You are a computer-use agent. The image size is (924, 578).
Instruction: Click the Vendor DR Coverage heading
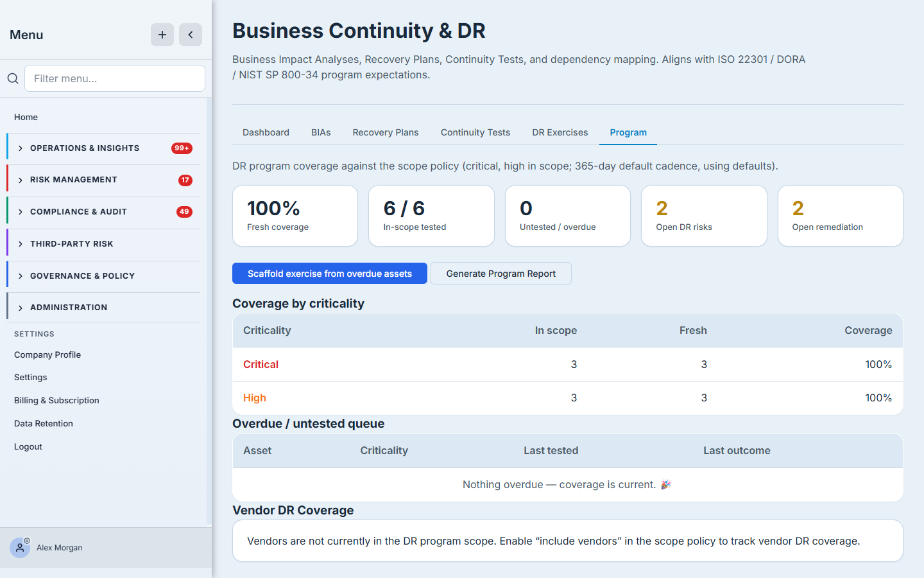(x=293, y=510)
